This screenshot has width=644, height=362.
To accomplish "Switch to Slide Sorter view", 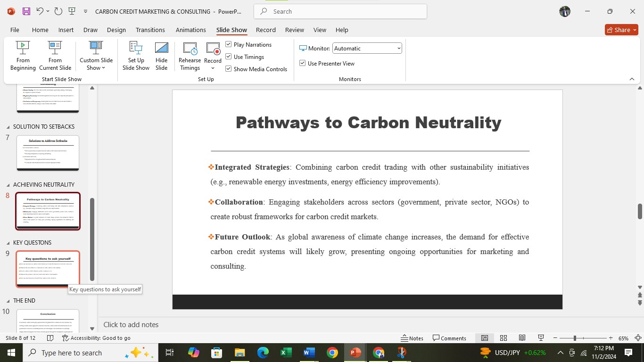I will 504,338.
